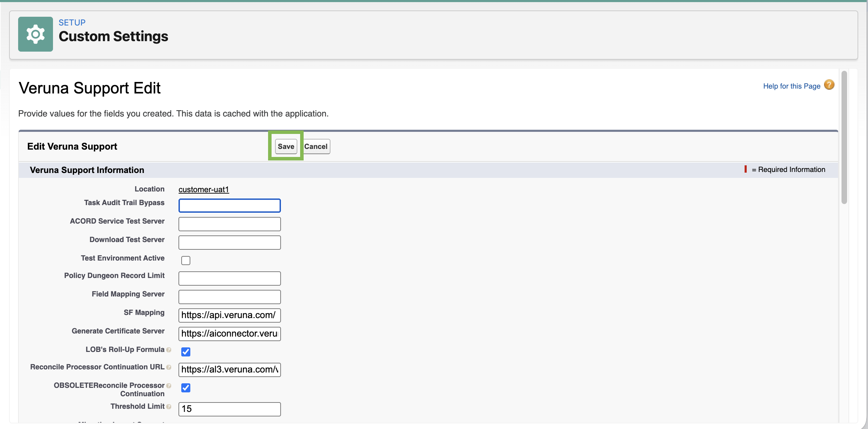Focus the Task Audit Trail Bypass field
868x429 pixels.
[x=230, y=205]
